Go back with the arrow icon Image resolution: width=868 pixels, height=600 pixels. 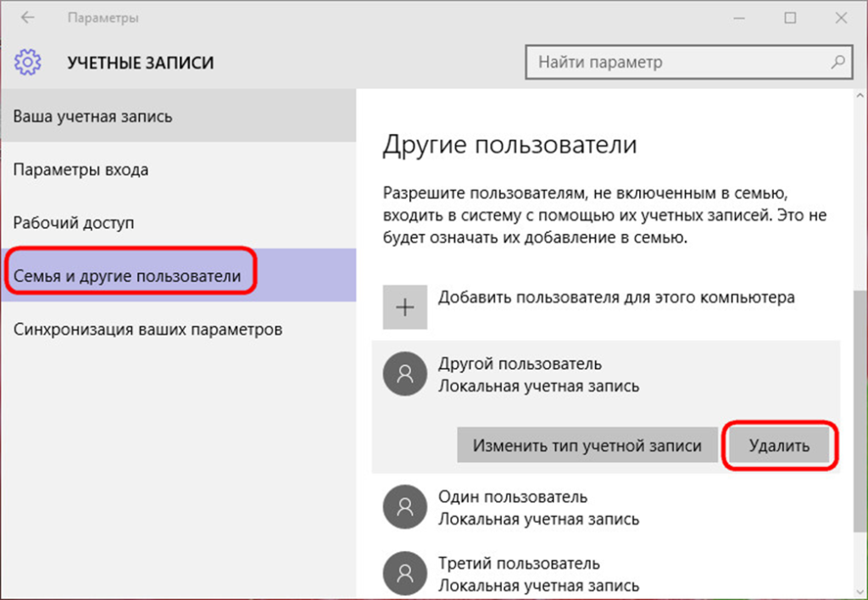pos(27,18)
